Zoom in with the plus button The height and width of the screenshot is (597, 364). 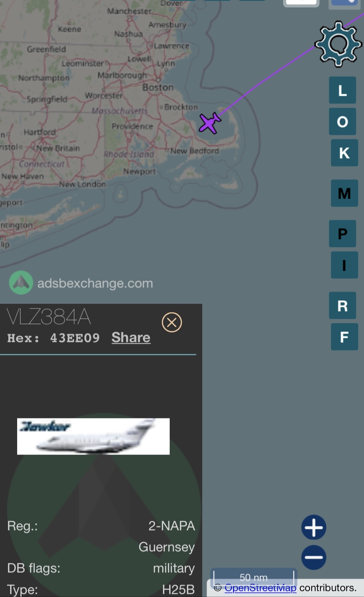(314, 527)
